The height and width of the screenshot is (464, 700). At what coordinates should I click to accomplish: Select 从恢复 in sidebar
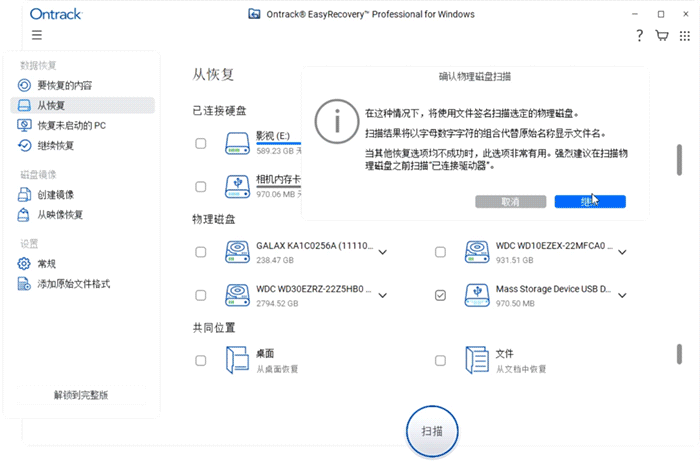[83, 105]
